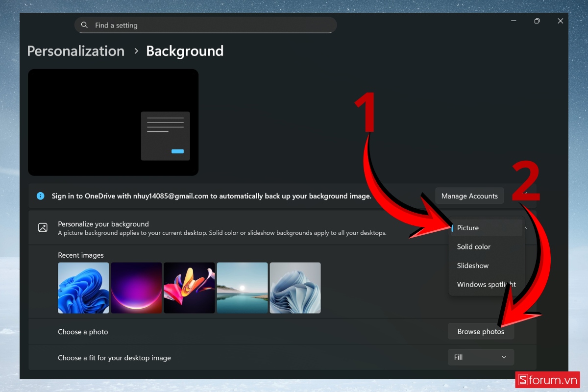Click the Choose a photo label
The image size is (588, 392).
83,332
